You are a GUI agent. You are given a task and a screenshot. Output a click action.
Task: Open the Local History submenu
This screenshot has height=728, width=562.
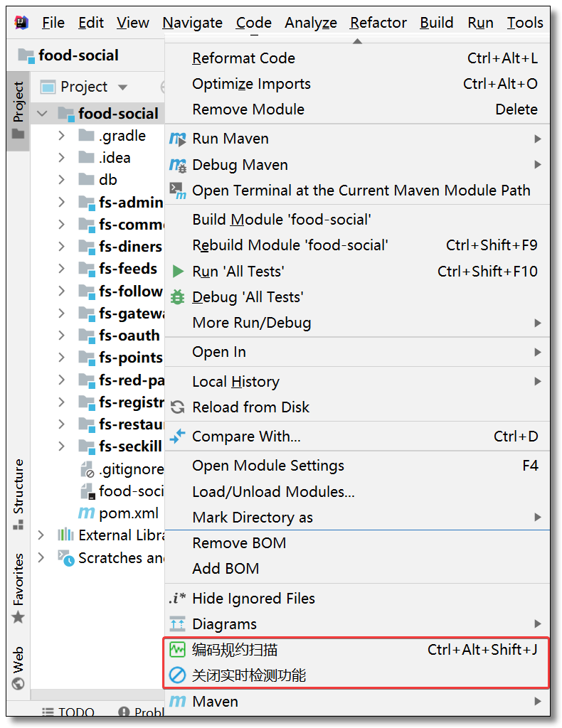click(357, 382)
